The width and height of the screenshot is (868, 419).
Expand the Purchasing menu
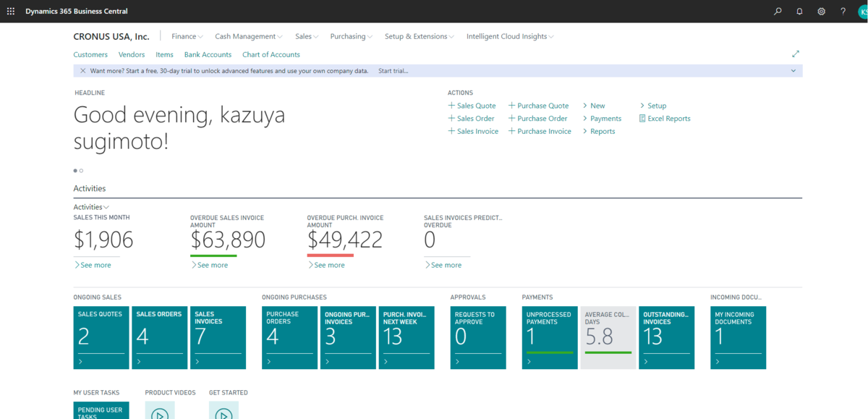tap(352, 36)
